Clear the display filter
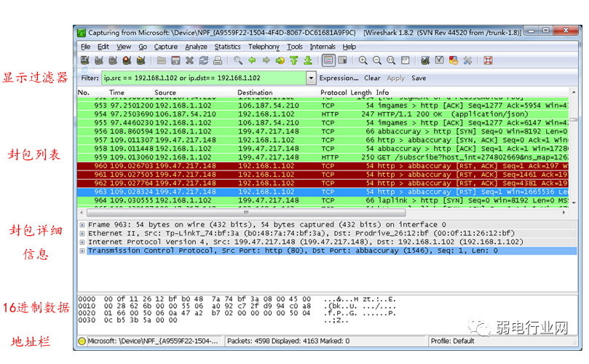This screenshot has width=589, height=364. 372,78
